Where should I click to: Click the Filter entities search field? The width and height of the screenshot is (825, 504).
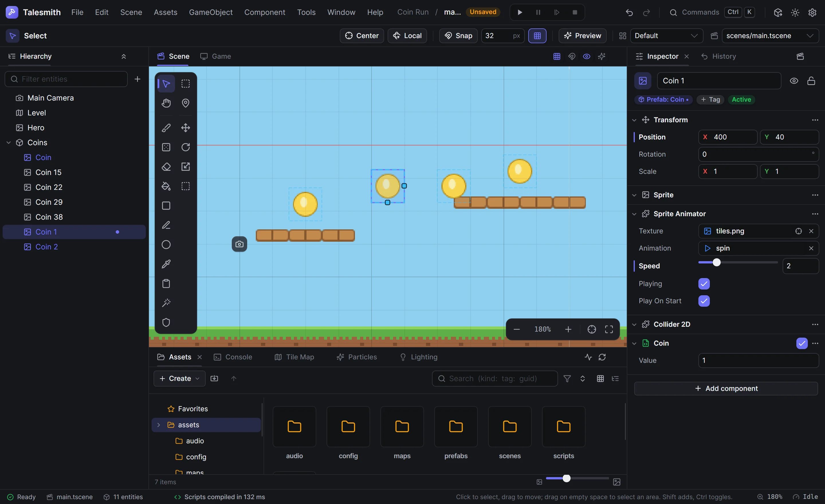point(66,79)
